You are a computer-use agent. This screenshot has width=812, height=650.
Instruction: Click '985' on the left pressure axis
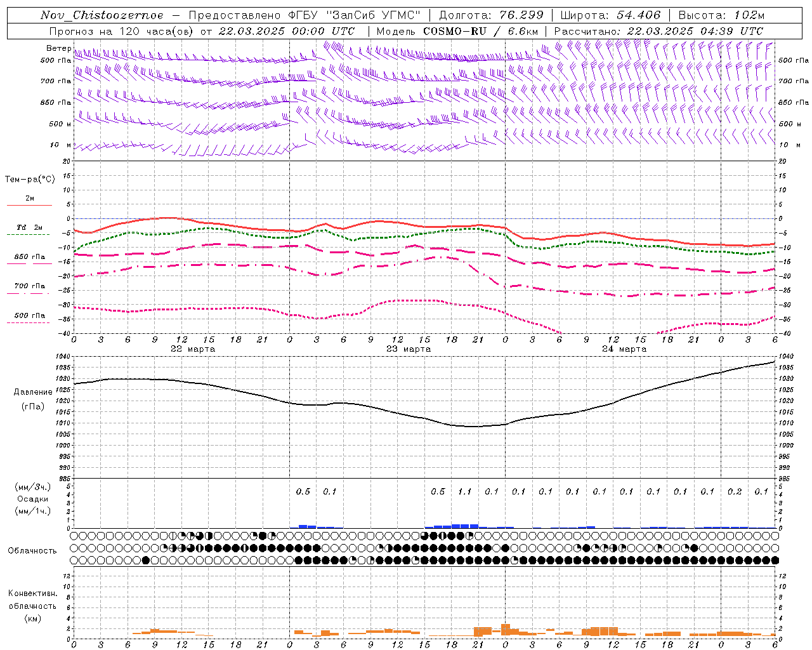(65, 479)
